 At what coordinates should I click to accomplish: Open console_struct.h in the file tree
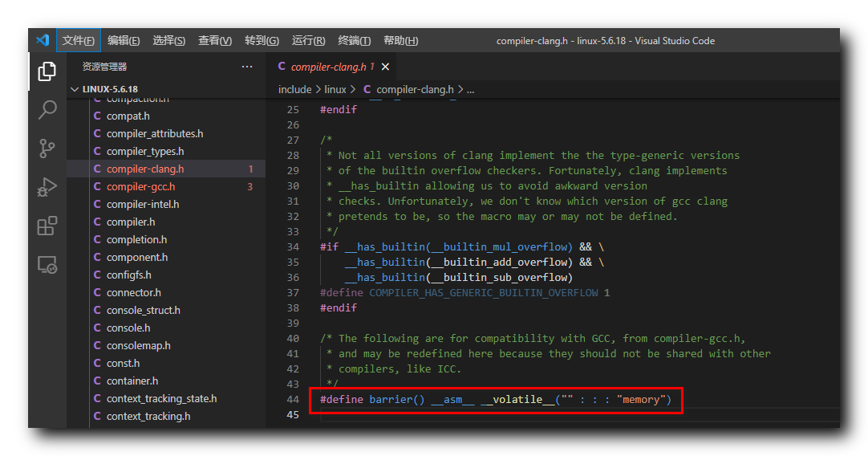pos(144,310)
